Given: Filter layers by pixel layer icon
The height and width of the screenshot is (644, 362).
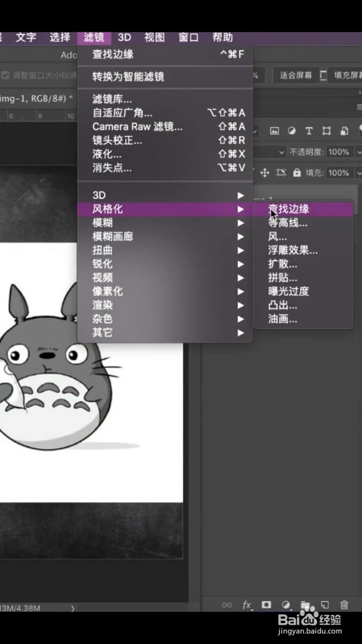Looking at the screenshot, I should tap(274, 131).
